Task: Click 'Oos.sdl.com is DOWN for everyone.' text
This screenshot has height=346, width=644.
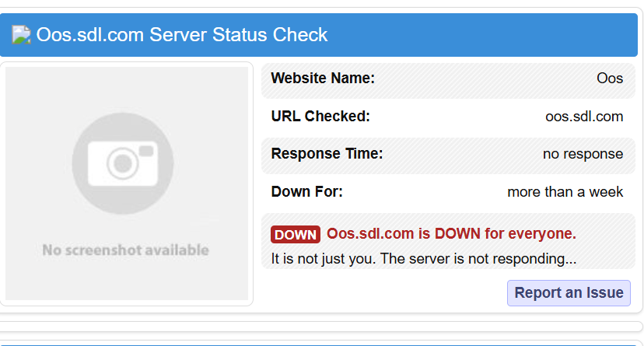Action: coord(451,233)
